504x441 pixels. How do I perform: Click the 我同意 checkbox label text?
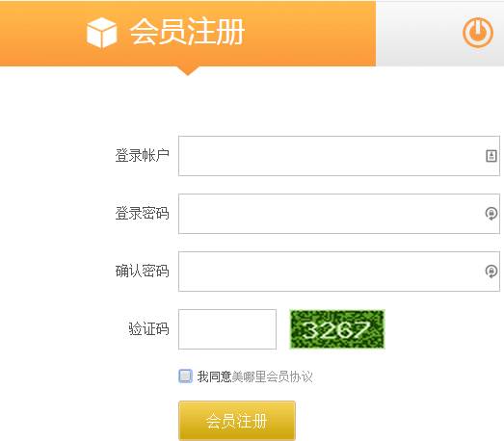point(214,376)
